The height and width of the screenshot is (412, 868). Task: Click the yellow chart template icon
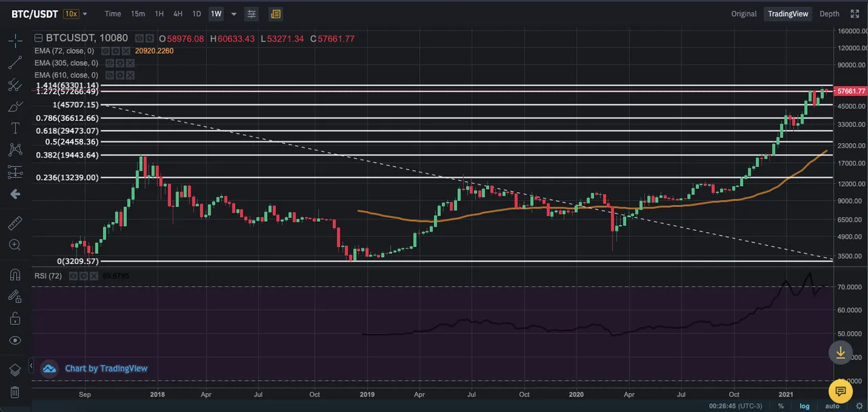tap(275, 14)
